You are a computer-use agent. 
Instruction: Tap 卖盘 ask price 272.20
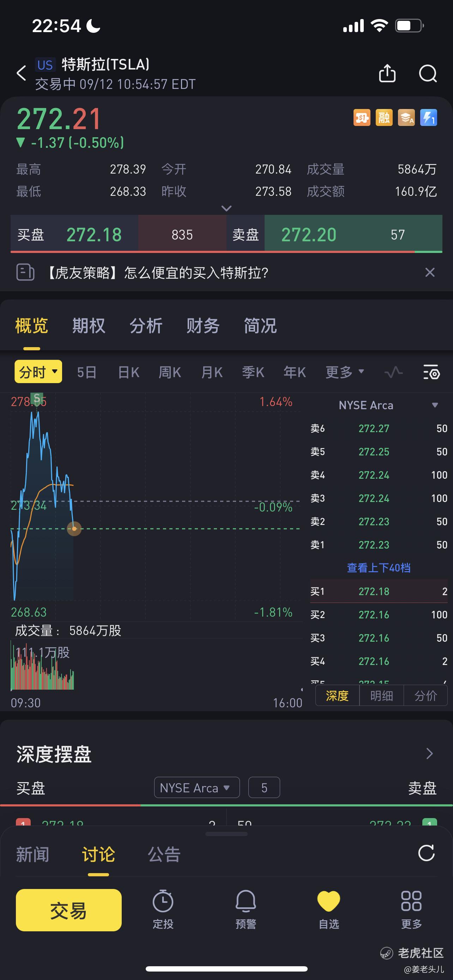point(309,234)
